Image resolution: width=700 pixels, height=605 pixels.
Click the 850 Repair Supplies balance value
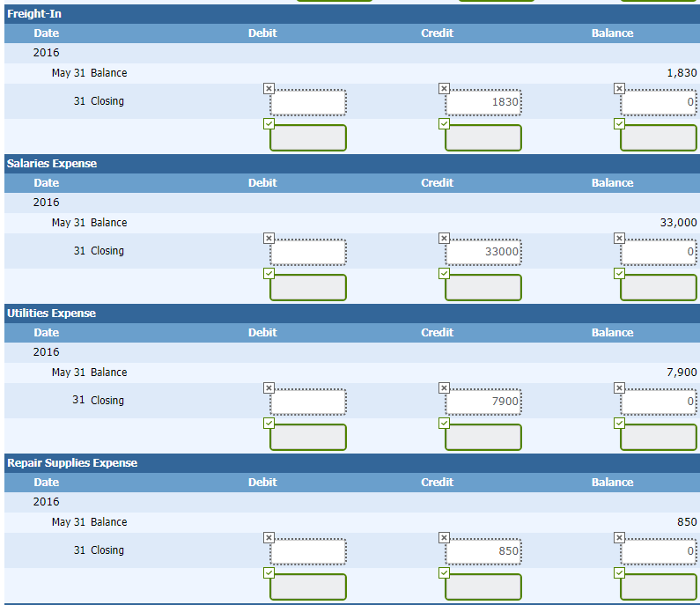click(x=687, y=521)
